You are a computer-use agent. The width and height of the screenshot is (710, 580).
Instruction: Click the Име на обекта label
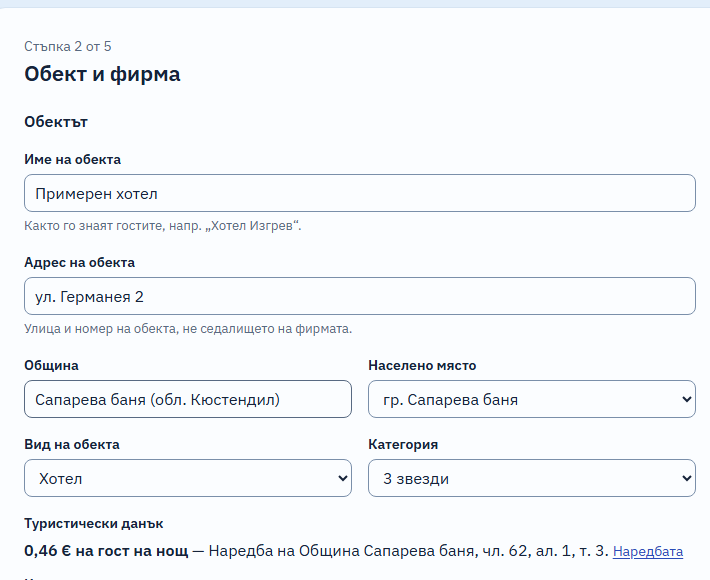72,159
